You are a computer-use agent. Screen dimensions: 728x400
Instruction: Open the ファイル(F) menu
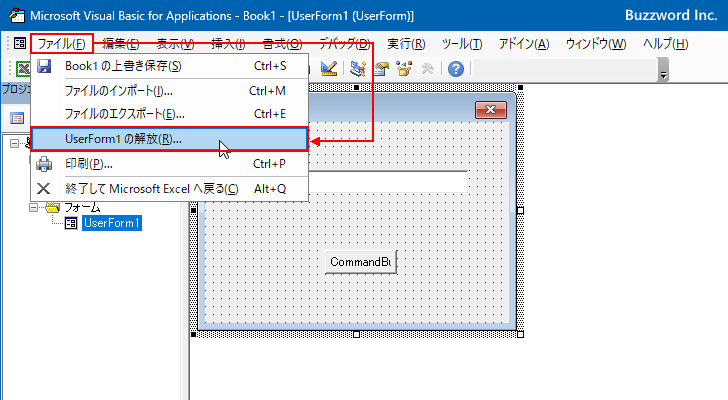click(61, 44)
